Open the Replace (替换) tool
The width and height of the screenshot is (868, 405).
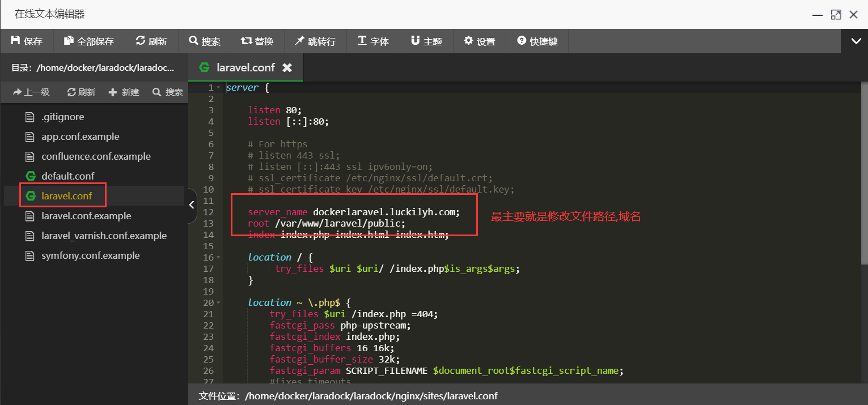coord(257,41)
